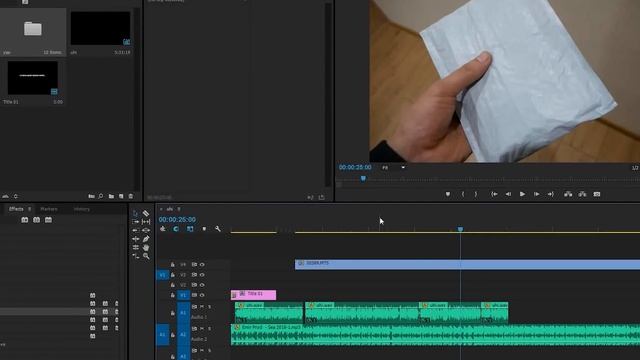The height and width of the screenshot is (360, 640).
Task: Click Automate to Sequence icon
Action: [91, 196]
